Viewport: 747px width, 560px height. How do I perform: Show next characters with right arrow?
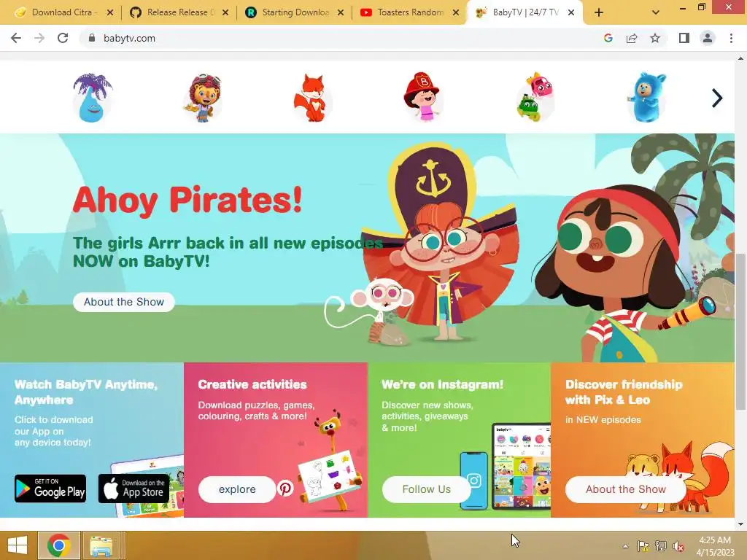pos(716,98)
